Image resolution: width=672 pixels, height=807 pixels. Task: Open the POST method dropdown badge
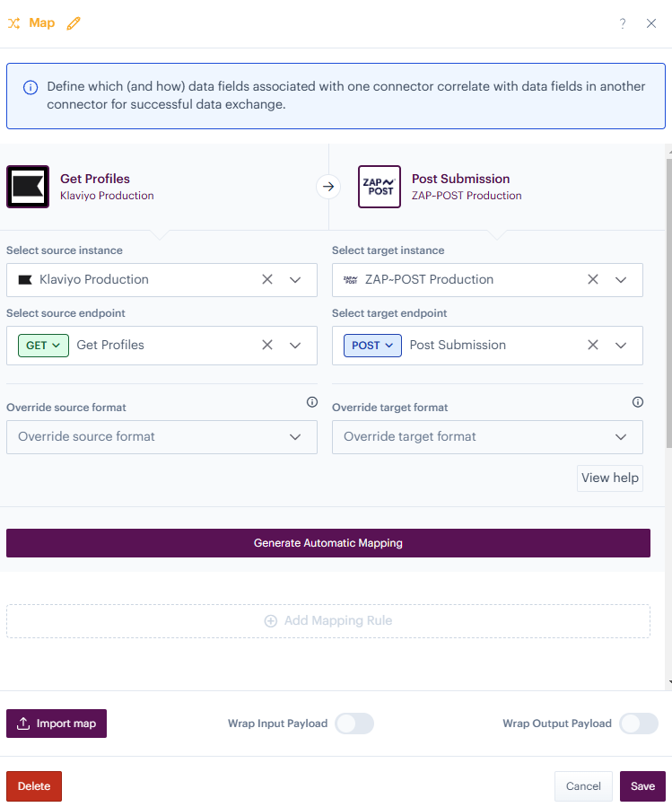(372, 345)
